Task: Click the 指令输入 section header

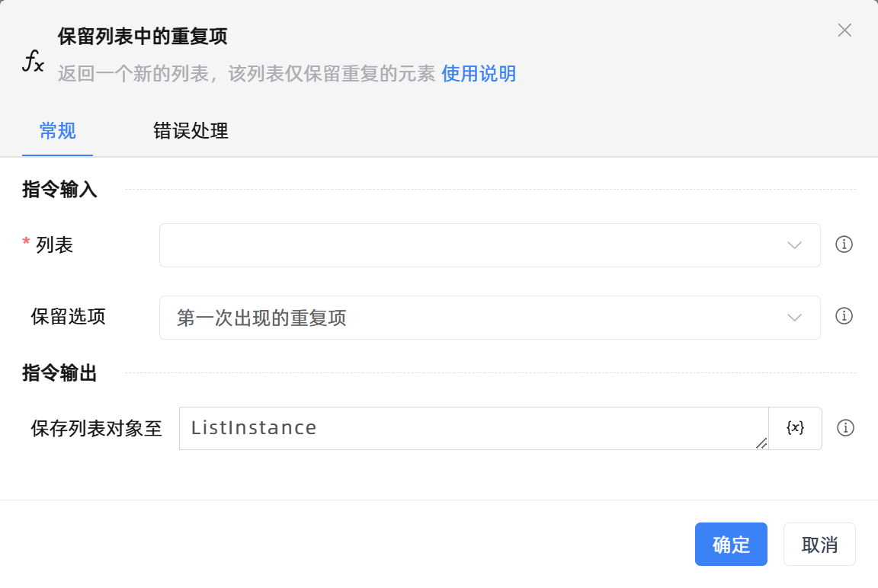Action: click(59, 190)
